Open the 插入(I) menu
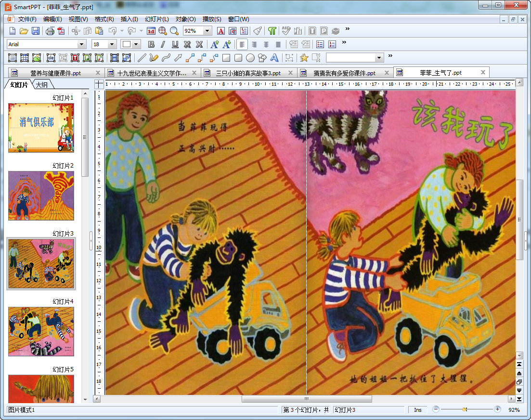This screenshot has height=420, width=531. (129, 19)
